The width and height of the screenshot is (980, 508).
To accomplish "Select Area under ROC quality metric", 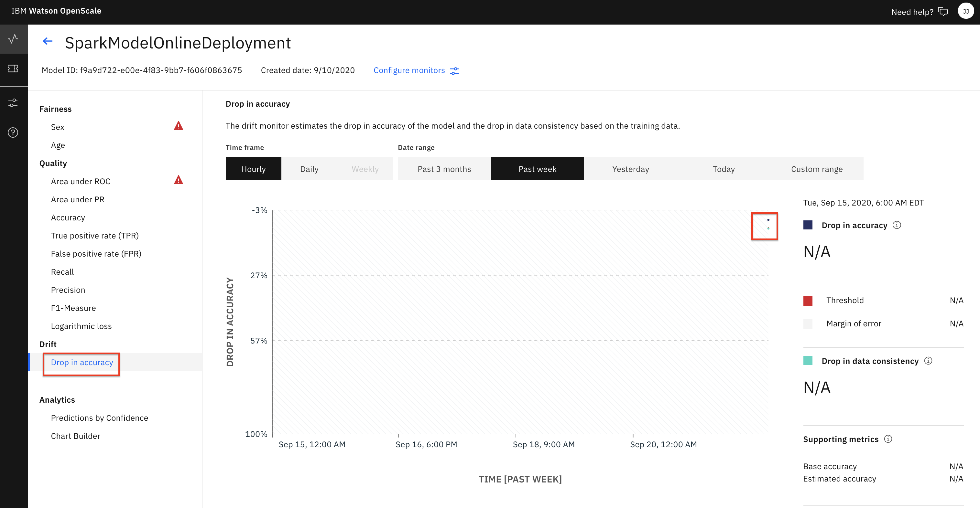I will click(81, 181).
